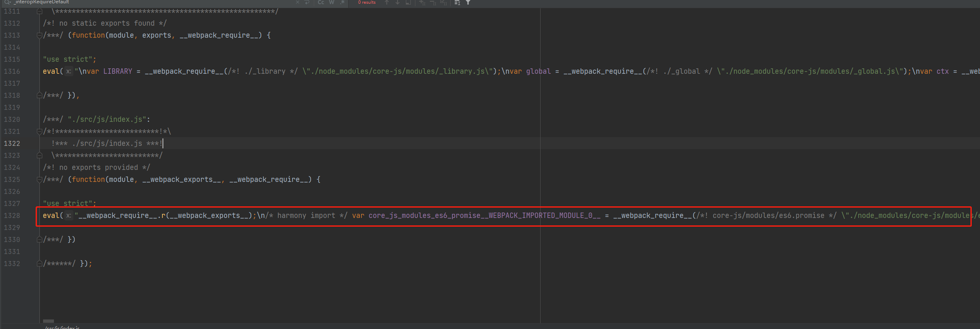Click 'global' variable on line 1316

click(539, 71)
